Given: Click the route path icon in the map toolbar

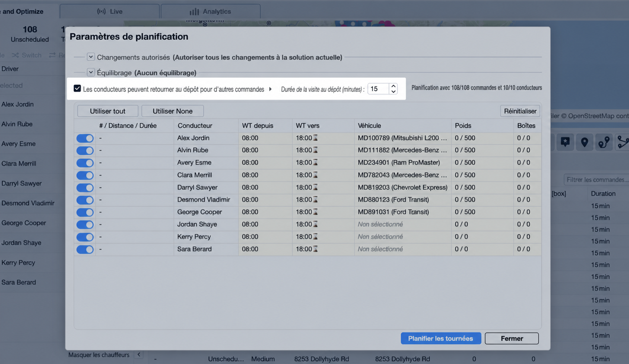Looking at the screenshot, I should [604, 142].
